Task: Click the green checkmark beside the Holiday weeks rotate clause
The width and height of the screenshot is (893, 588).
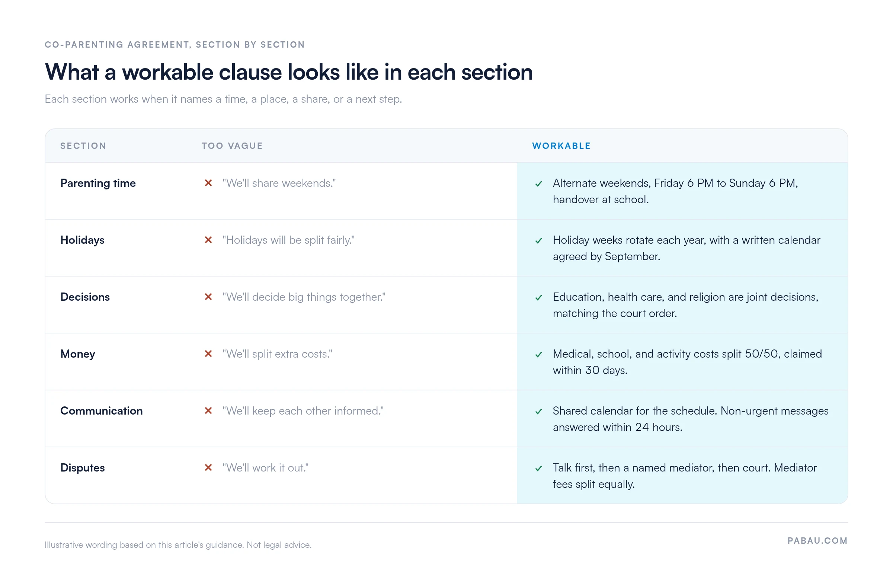Action: [538, 241]
